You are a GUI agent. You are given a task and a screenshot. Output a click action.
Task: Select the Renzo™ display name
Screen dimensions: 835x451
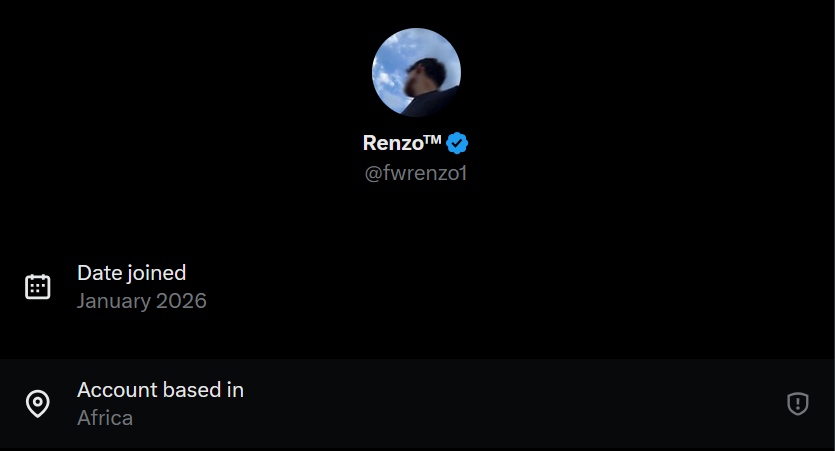[402, 143]
